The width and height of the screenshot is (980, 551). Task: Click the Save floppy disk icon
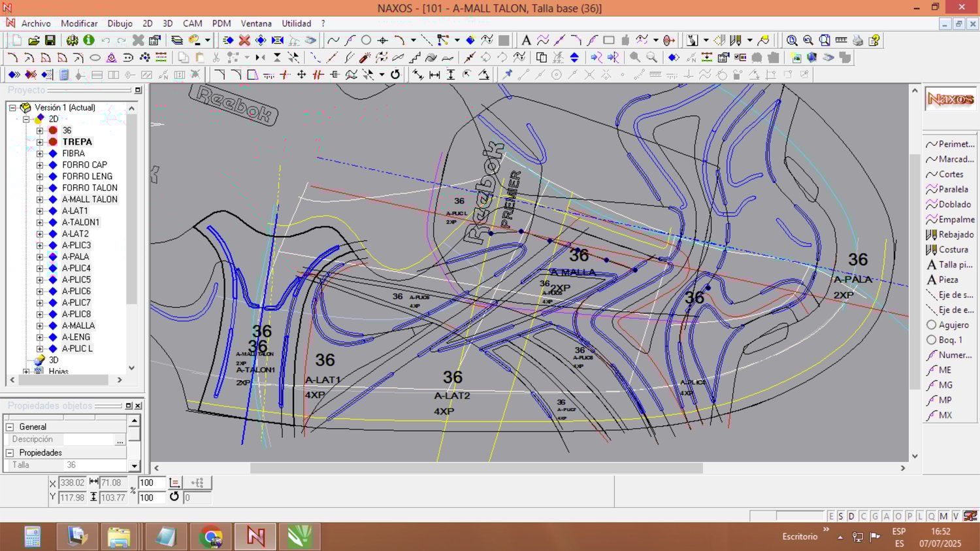pos(50,41)
